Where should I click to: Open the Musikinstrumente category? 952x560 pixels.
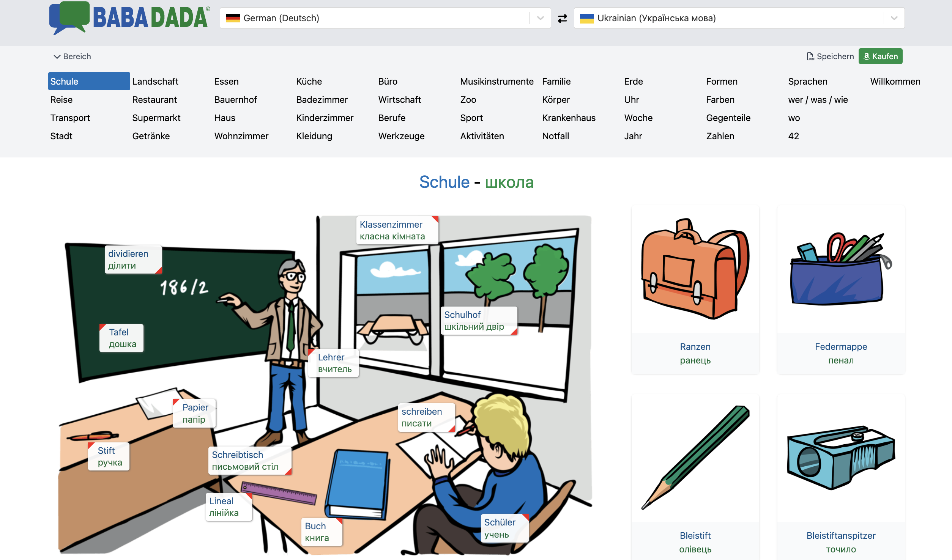coord(496,81)
